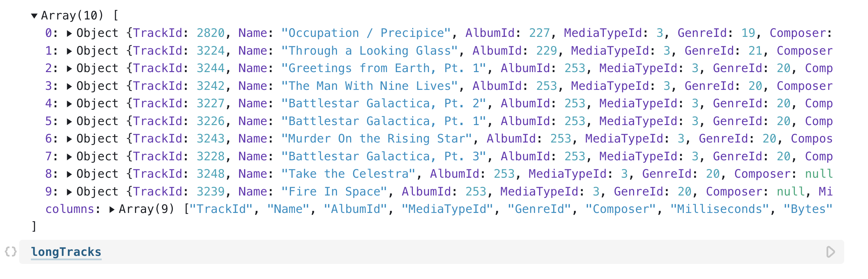Expand object 3 The Man With Nine Lives
This screenshot has width=868, height=279.
[x=70, y=86]
